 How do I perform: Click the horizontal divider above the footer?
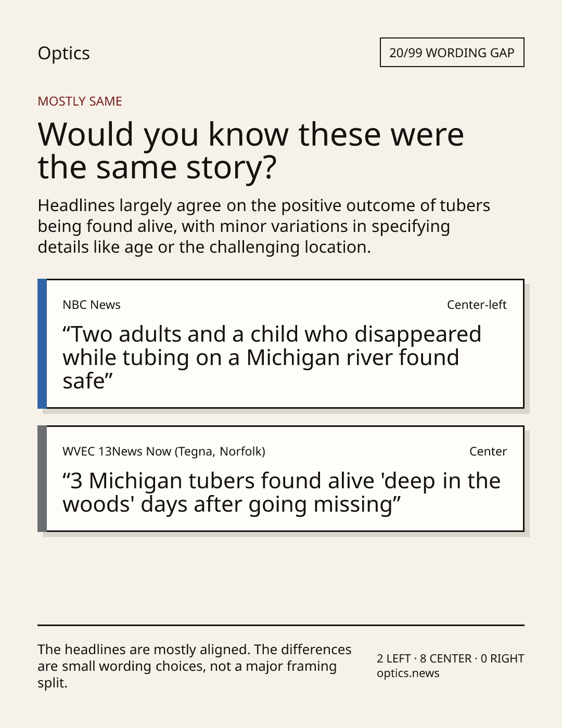coord(281,625)
